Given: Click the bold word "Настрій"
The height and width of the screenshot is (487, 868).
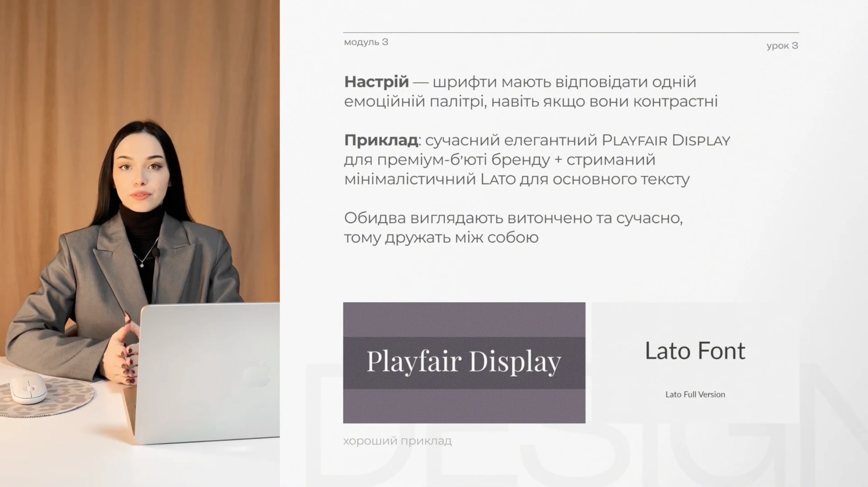Looking at the screenshot, I should pyautogui.click(x=376, y=82).
